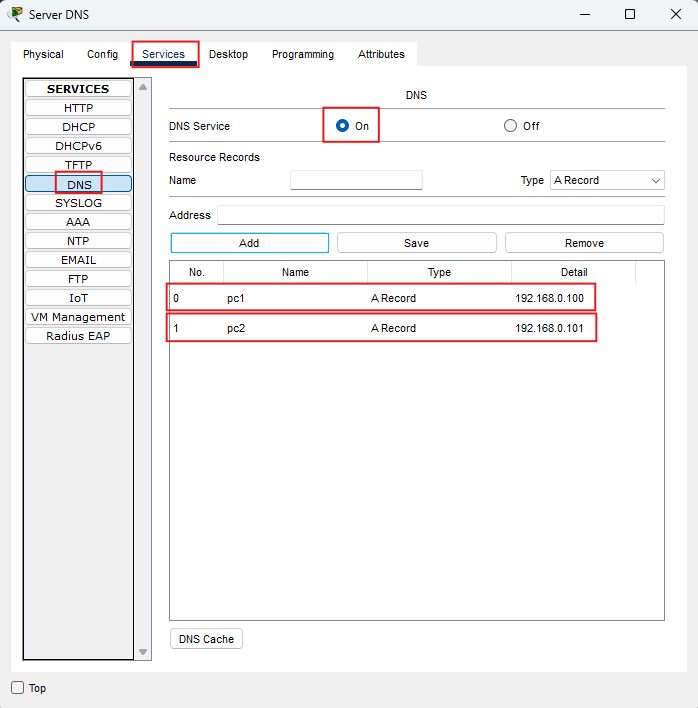The width and height of the screenshot is (698, 708).
Task: Expand the record Type dropdown
Action: 607,180
